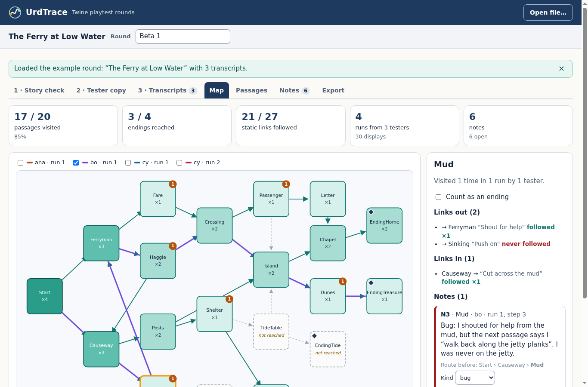Image resolution: width=588 pixels, height=387 pixels.
Task: Select the Letter passage node
Action: click(x=328, y=199)
